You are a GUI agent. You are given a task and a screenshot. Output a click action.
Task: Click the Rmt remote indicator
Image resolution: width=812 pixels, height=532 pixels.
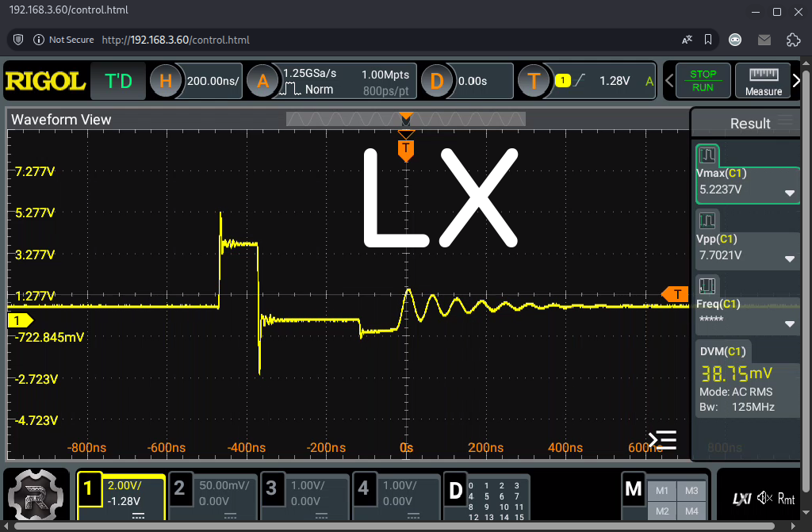(x=786, y=499)
